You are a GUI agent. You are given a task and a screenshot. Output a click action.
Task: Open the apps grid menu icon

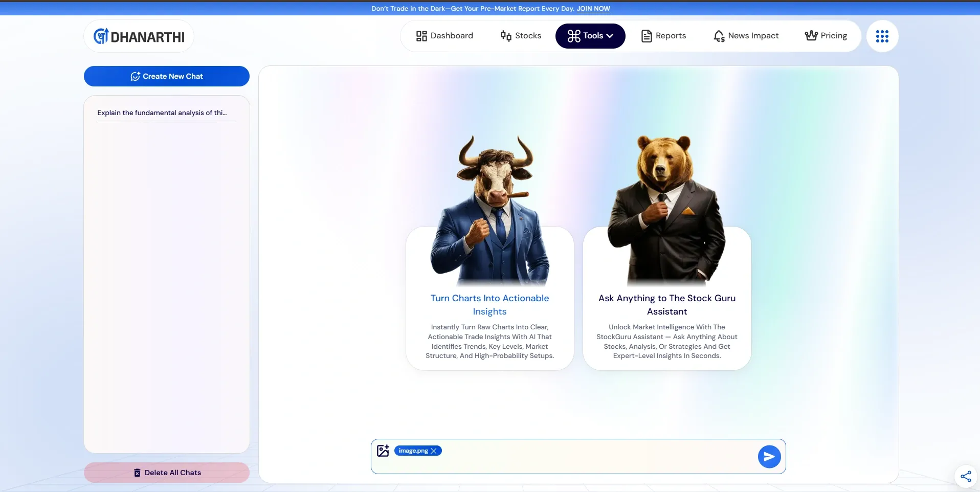[882, 36]
